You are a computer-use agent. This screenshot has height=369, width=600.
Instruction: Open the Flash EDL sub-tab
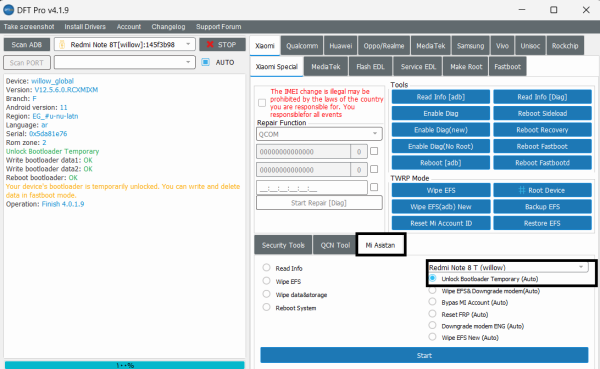[x=370, y=67]
